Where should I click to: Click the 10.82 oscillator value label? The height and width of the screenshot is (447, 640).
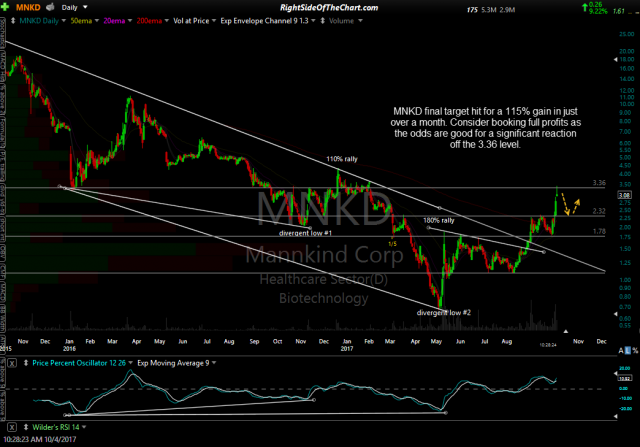tap(625, 378)
